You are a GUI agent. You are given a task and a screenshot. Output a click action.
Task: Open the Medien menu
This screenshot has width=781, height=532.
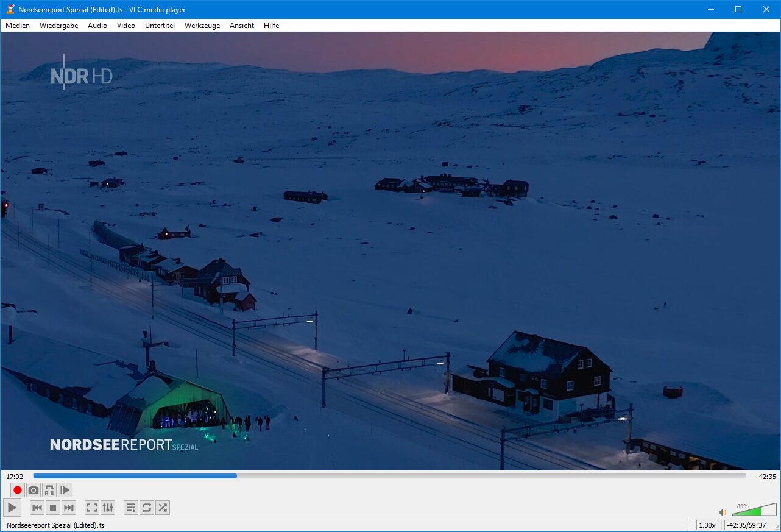click(x=18, y=26)
